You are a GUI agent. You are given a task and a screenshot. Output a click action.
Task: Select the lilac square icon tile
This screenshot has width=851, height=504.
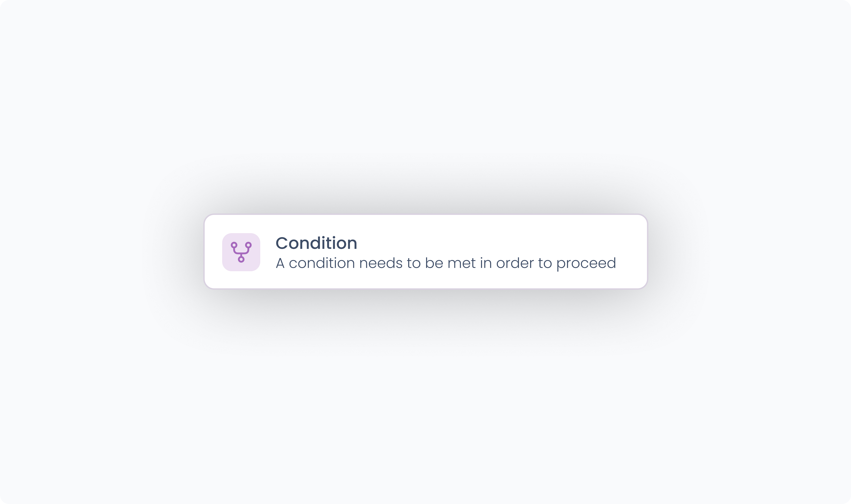coord(241,252)
